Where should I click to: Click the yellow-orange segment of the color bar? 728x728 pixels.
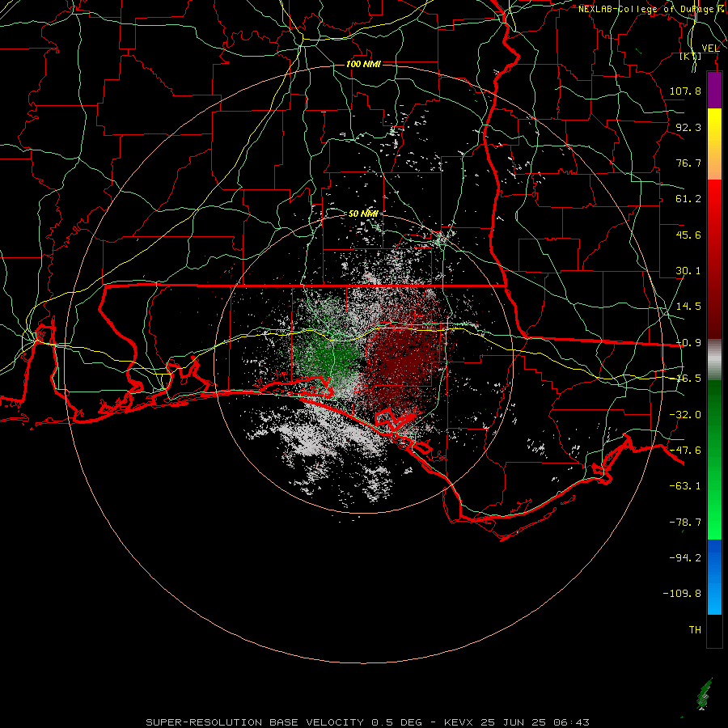714,144
